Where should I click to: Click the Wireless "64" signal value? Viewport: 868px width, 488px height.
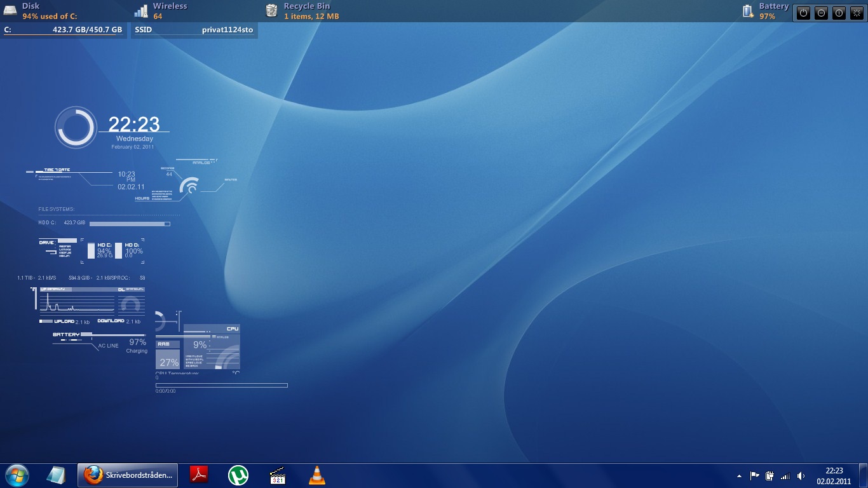coord(158,17)
